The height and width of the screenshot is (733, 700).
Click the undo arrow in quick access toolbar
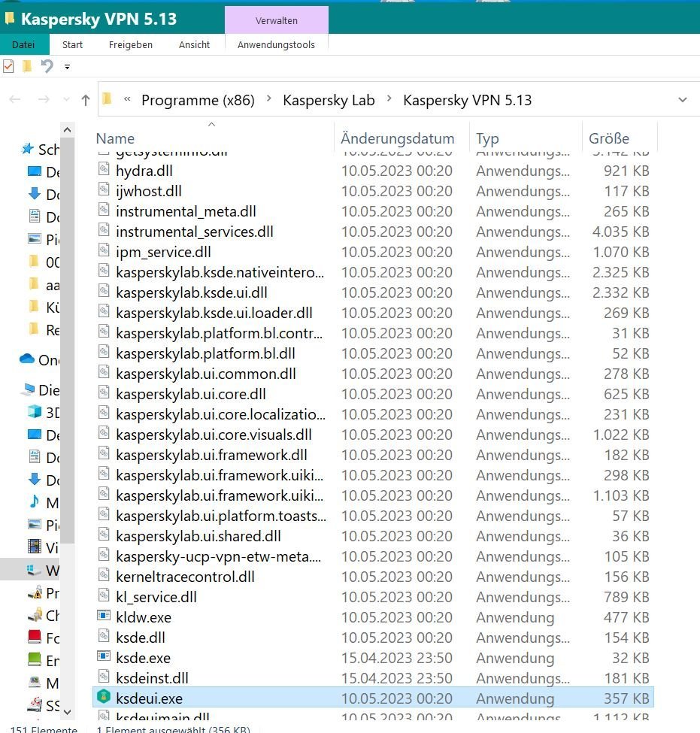47,66
